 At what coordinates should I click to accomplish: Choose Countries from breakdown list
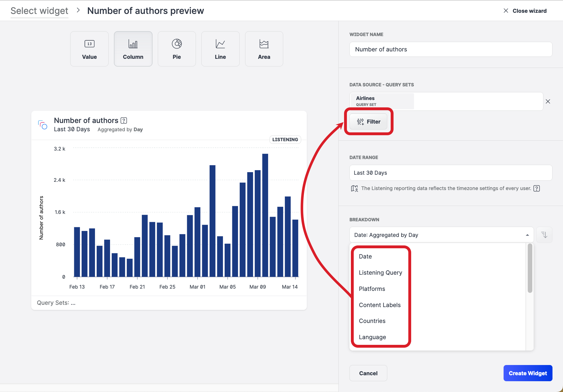372,321
